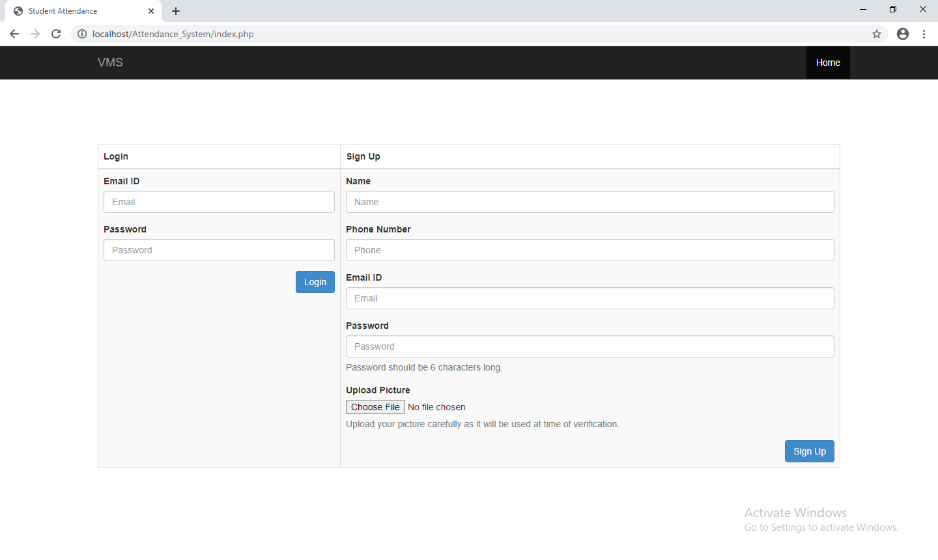Click the browser back arrow

tap(14, 34)
